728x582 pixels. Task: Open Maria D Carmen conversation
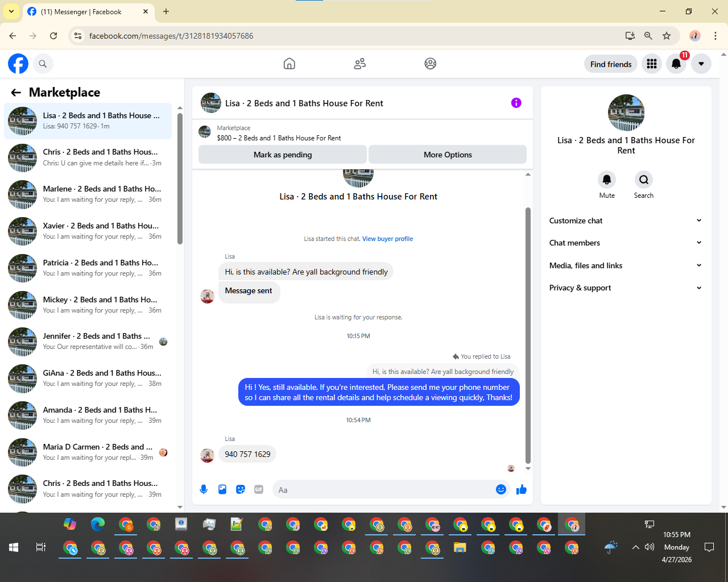point(88,452)
